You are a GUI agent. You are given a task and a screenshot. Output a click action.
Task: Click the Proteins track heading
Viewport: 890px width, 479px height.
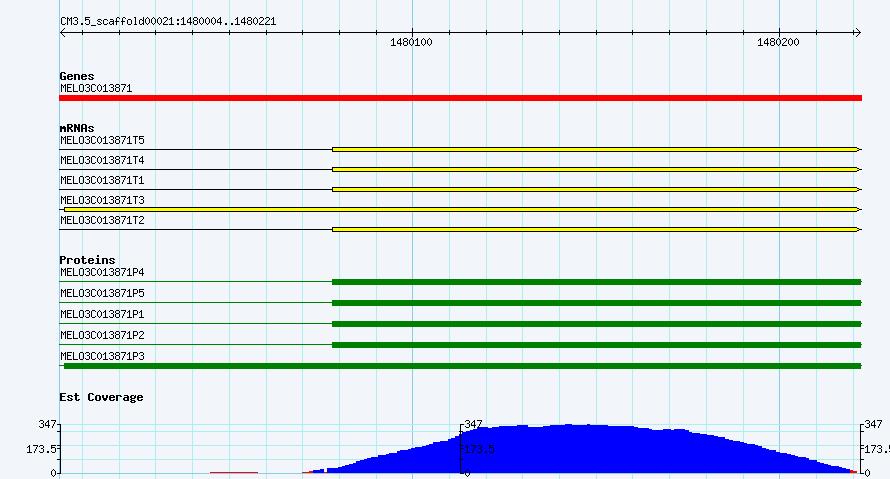87,260
